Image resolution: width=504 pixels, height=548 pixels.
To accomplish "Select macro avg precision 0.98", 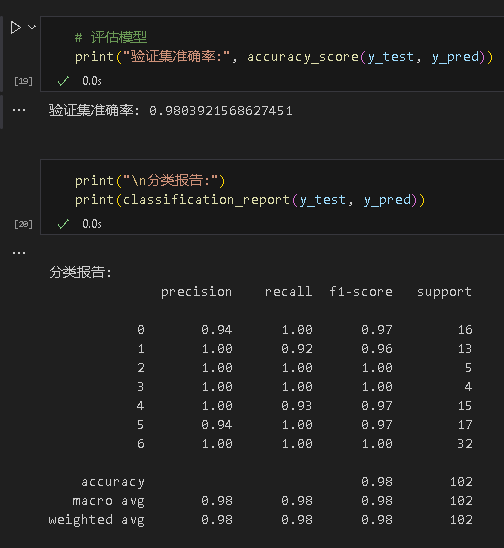I will (x=217, y=500).
